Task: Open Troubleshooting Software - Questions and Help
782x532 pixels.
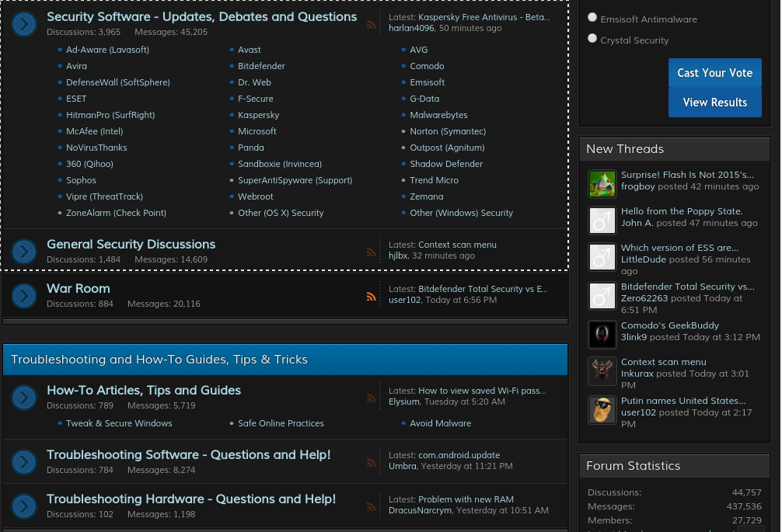Action: 189,455
